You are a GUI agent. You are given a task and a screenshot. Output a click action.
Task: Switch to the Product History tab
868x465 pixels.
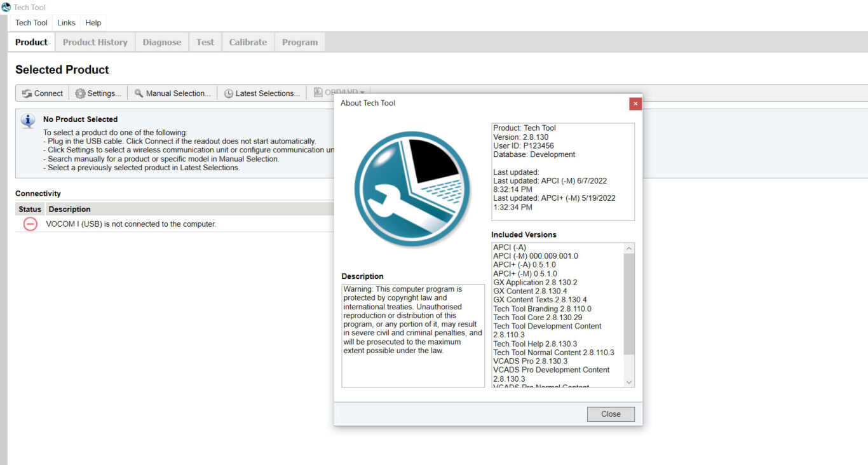tap(95, 43)
